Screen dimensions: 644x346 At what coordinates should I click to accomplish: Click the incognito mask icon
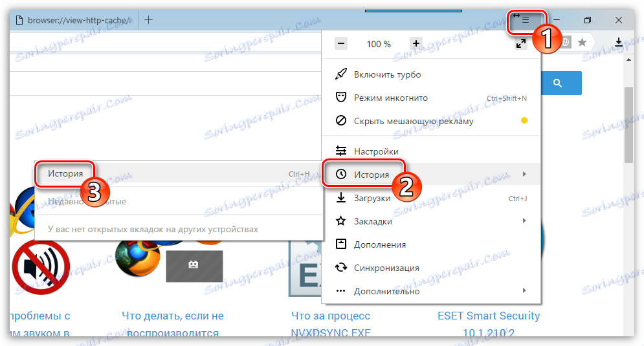pos(341,98)
